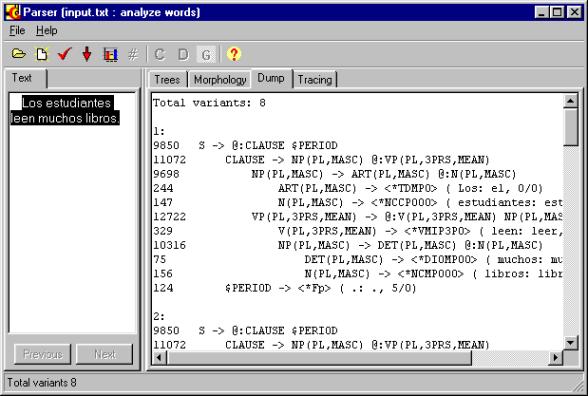
Task: Toggle the G toolbar button
Action: coord(206,55)
